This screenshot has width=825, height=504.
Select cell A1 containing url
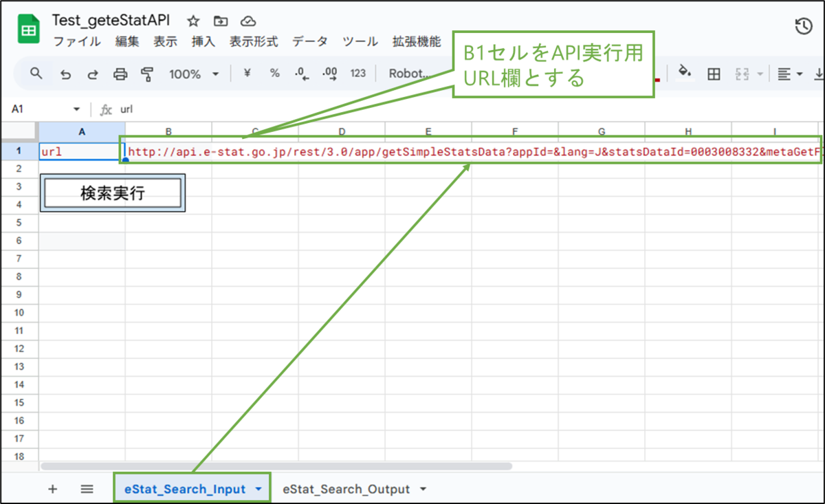(x=82, y=151)
